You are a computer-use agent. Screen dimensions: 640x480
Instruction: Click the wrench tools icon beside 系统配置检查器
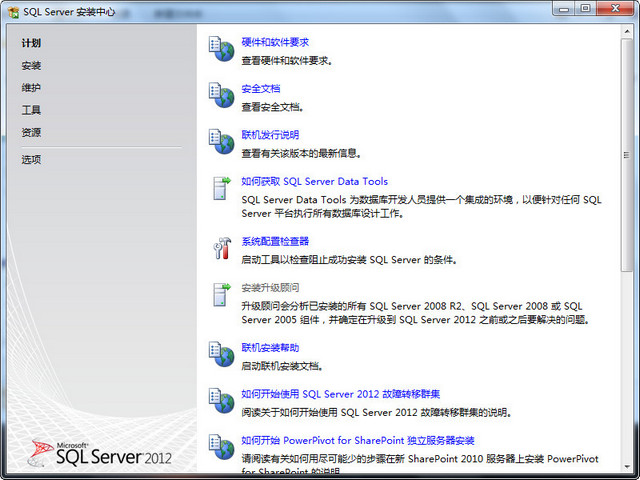point(222,248)
